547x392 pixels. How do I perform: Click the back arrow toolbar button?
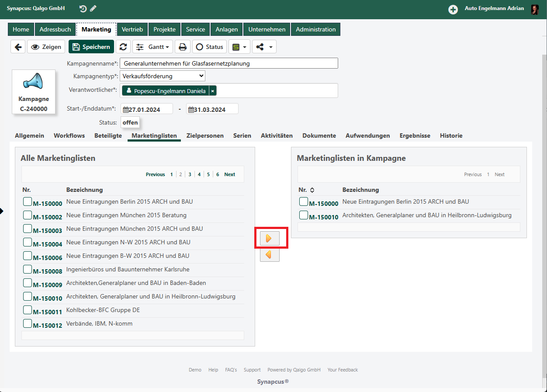[x=18, y=47]
